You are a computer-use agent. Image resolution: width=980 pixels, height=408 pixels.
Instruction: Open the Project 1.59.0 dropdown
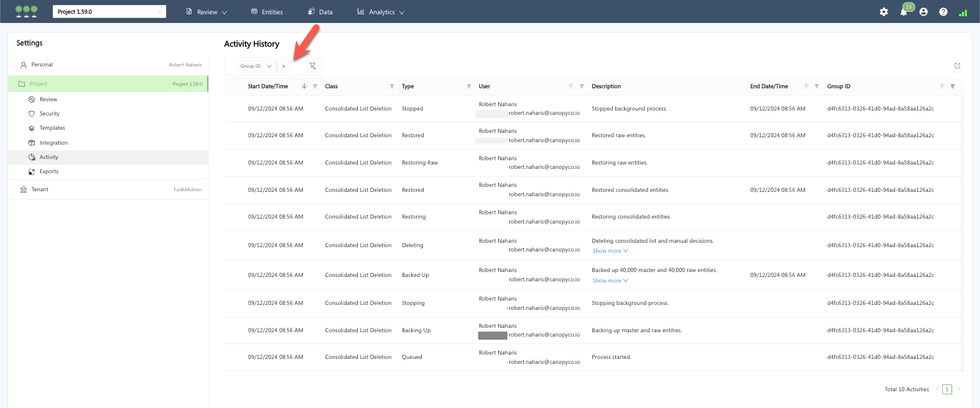click(109, 12)
